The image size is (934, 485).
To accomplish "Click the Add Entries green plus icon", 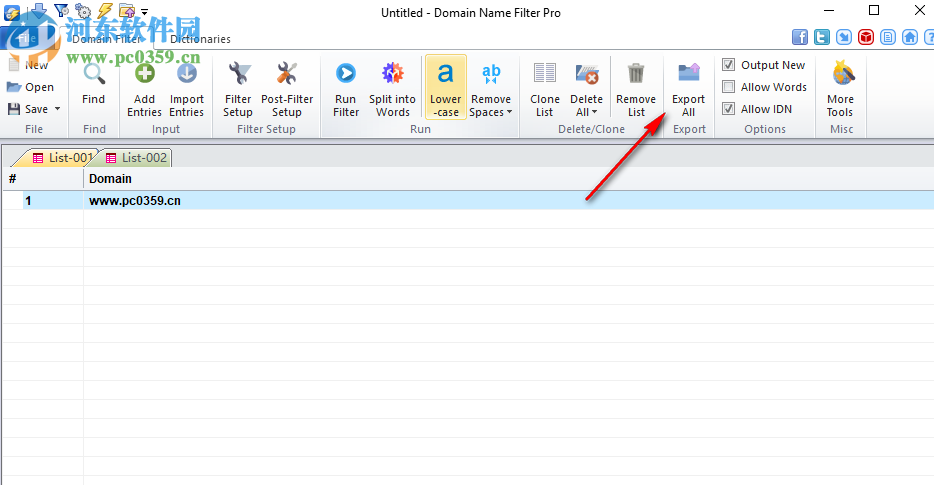I will pyautogui.click(x=144, y=74).
